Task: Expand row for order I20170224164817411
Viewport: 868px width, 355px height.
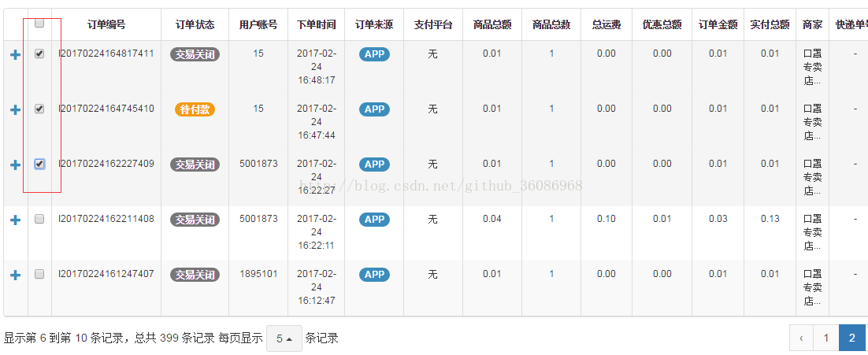Action: 15,54
